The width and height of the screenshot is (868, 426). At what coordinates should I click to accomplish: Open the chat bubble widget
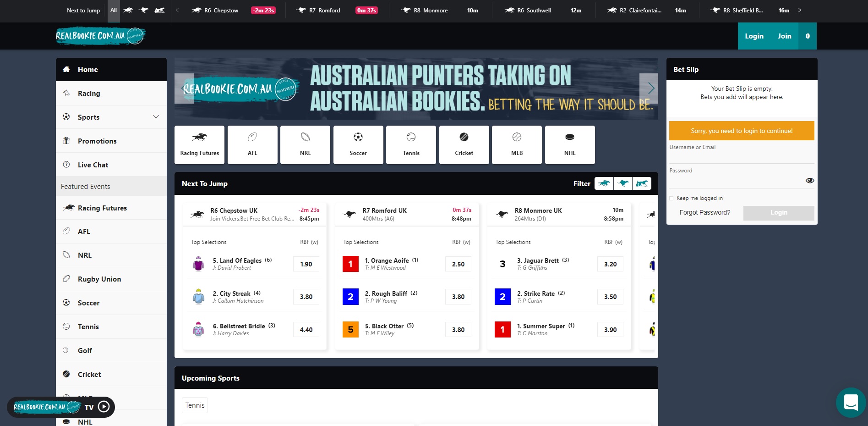click(x=851, y=403)
